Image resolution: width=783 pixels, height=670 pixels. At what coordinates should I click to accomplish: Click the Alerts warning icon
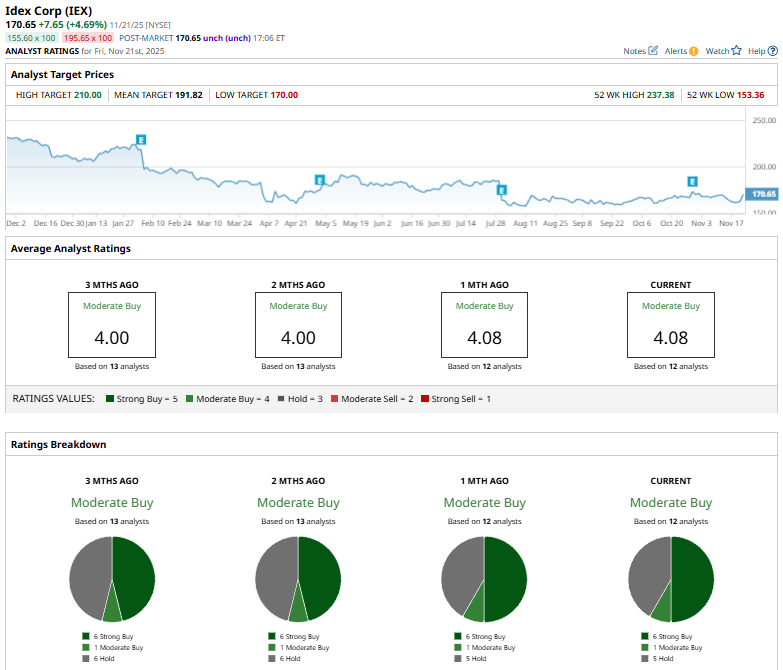693,51
